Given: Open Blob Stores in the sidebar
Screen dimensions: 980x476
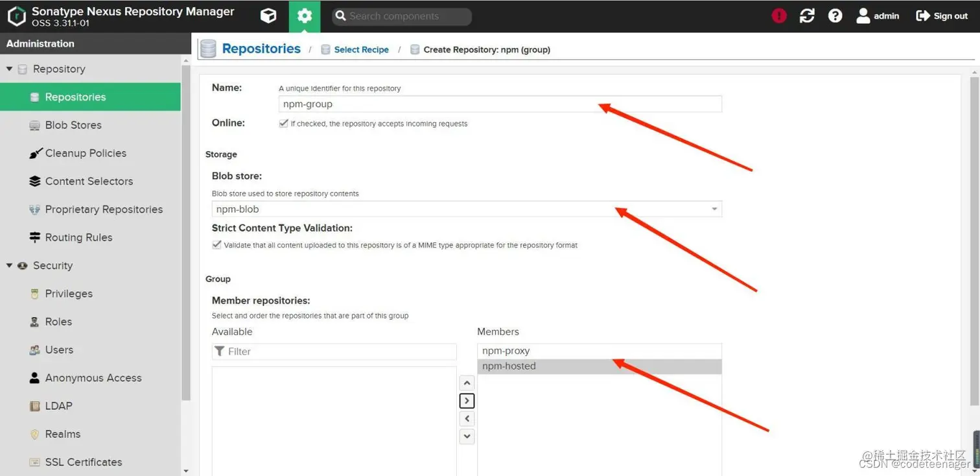Looking at the screenshot, I should coord(90,125).
